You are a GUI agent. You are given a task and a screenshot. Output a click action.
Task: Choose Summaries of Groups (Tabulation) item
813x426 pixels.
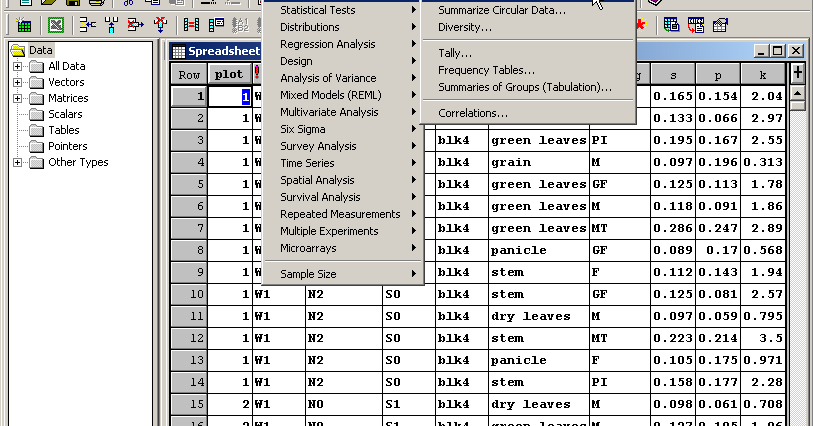coord(528,87)
